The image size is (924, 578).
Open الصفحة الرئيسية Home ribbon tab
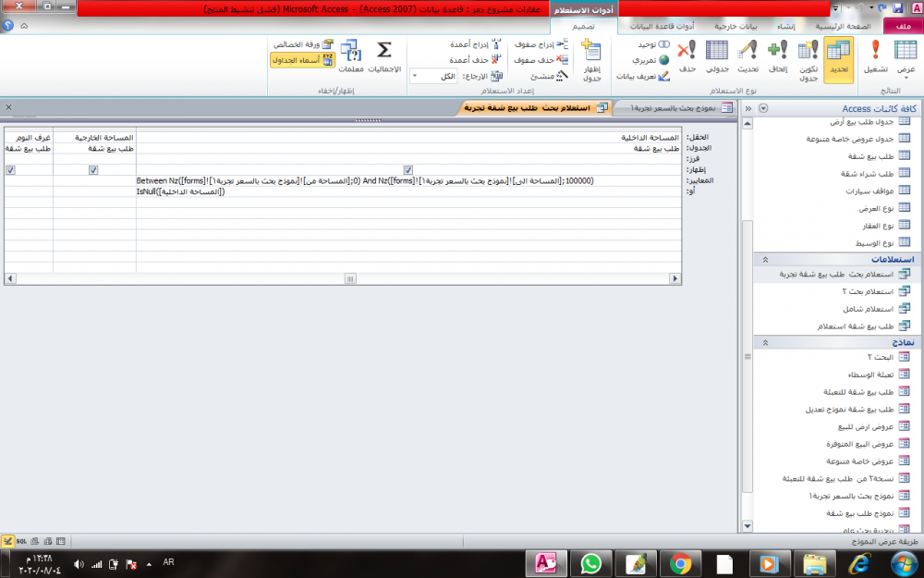tap(844, 27)
